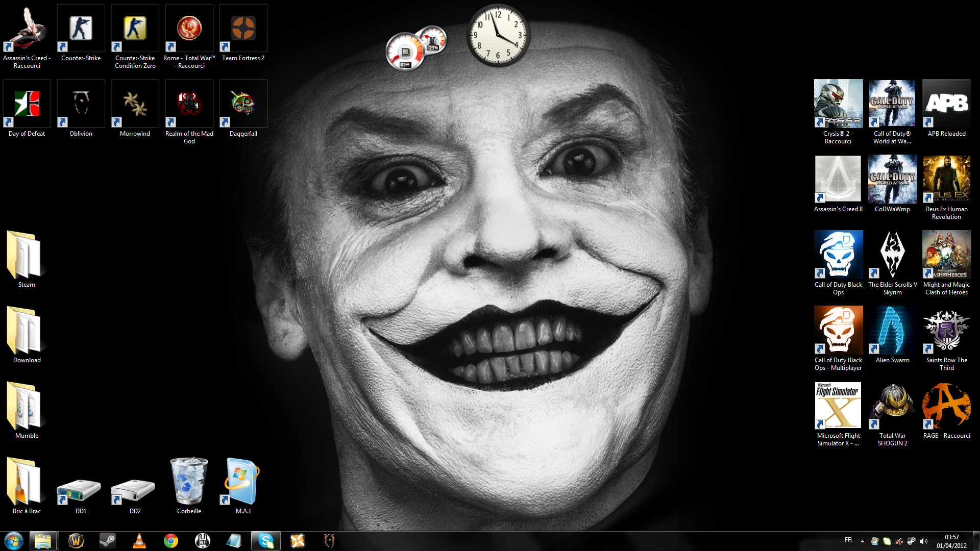Open Total War SHOGUN 2 shortcut

tap(892, 414)
